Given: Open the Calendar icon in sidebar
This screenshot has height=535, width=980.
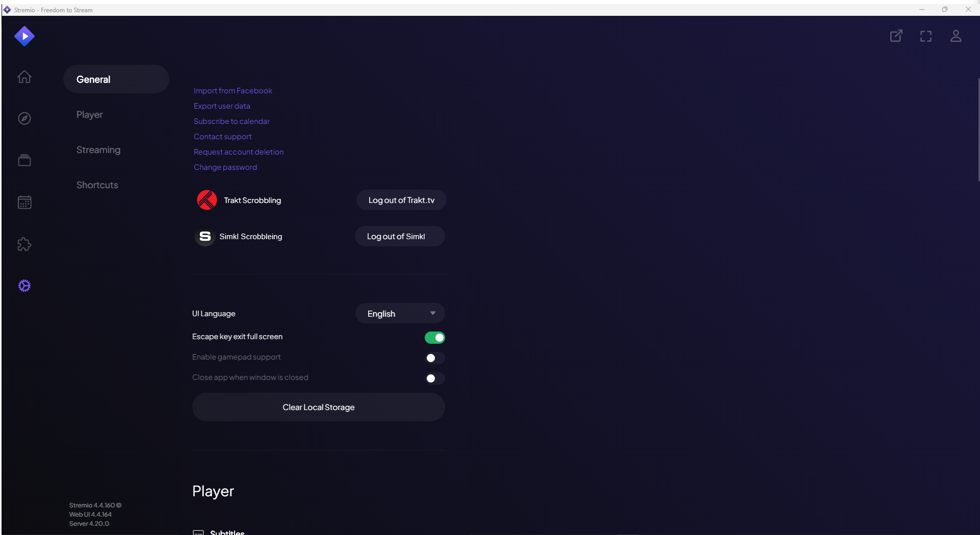Looking at the screenshot, I should (24, 202).
